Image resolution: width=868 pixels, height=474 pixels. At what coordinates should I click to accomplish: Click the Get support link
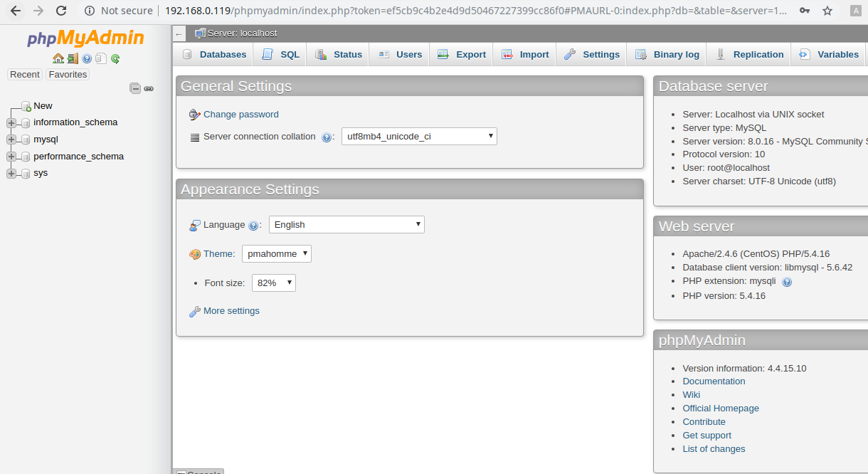click(706, 436)
